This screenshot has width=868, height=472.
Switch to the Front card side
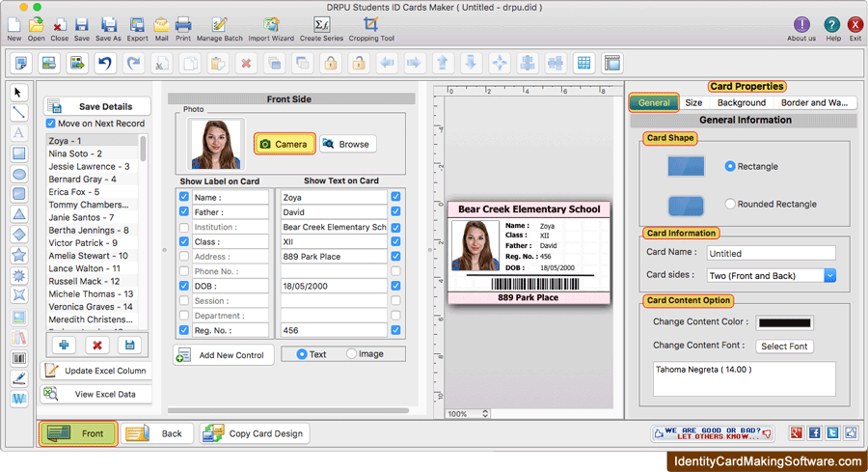[78, 433]
